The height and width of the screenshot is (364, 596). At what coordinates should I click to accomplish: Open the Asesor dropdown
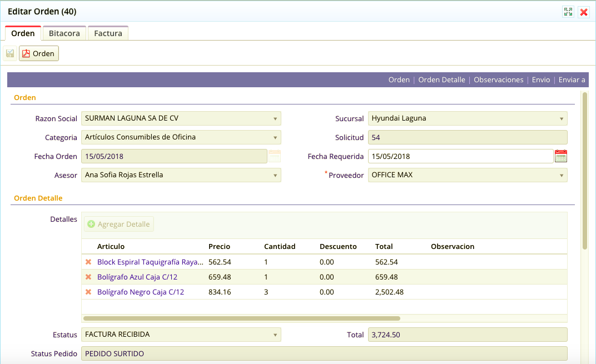pyautogui.click(x=181, y=175)
